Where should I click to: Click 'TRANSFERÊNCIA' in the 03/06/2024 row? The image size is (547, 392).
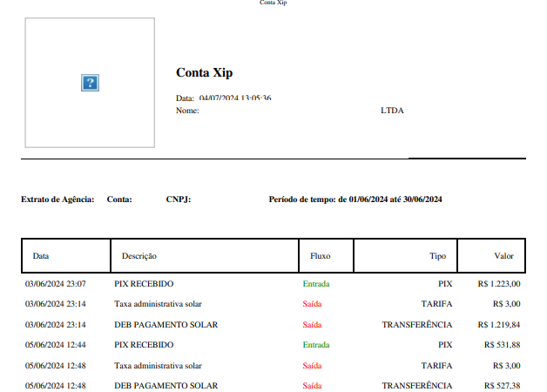pos(417,324)
